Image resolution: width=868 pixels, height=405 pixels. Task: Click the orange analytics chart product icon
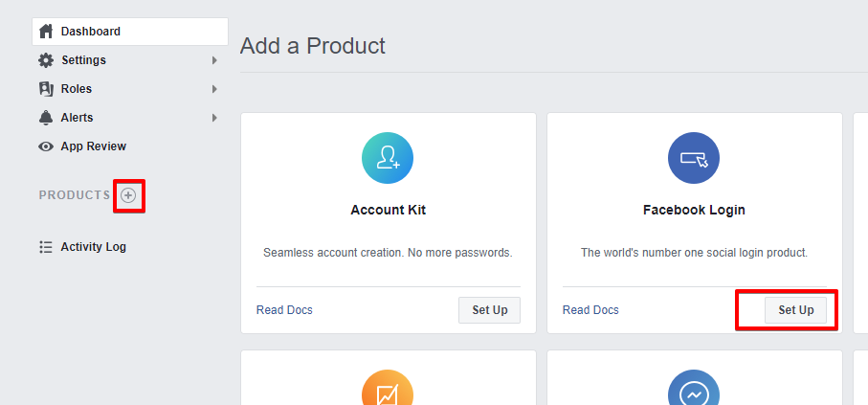[388, 387]
